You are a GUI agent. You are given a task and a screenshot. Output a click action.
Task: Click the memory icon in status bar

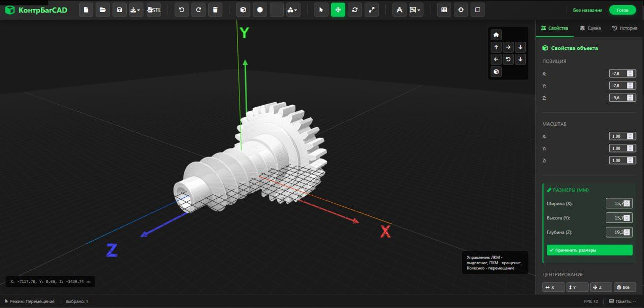coord(611,301)
